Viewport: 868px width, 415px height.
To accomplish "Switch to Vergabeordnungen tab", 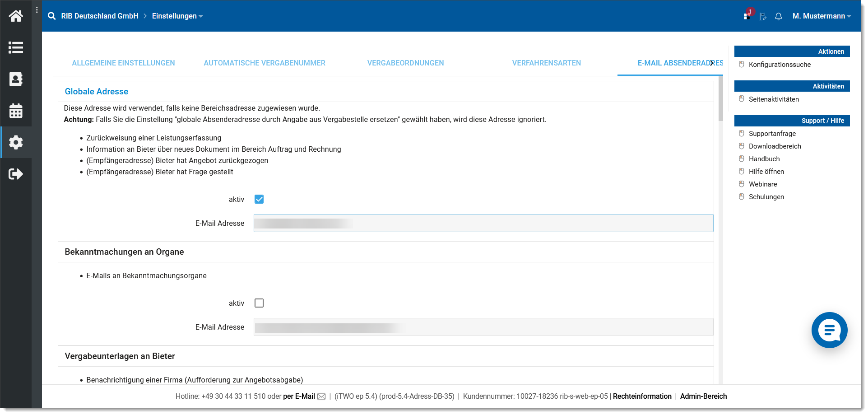I will [x=405, y=63].
